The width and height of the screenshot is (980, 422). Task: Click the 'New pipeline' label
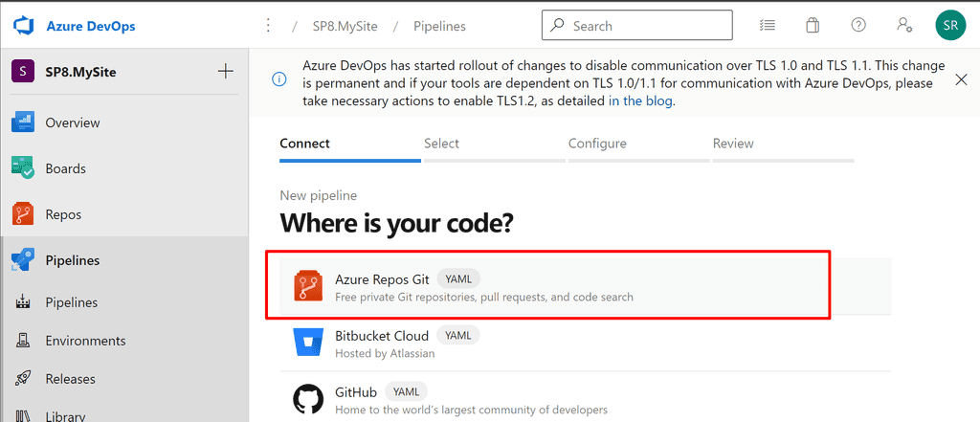[318, 195]
